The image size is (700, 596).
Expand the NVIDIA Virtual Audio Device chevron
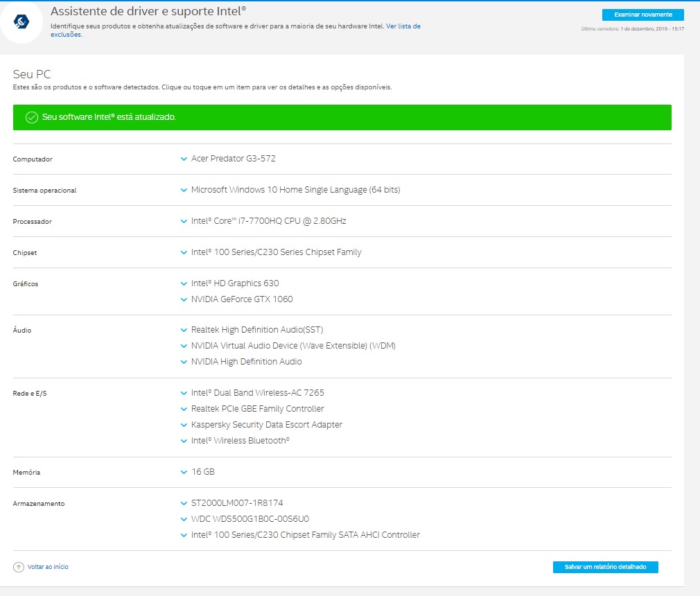[184, 346]
